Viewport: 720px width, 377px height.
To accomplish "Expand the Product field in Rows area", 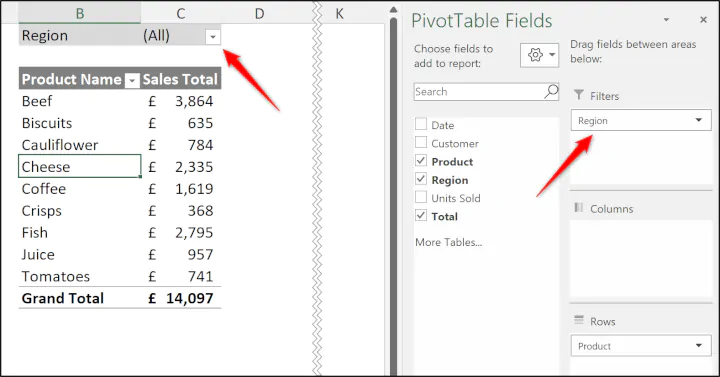I will (x=698, y=346).
